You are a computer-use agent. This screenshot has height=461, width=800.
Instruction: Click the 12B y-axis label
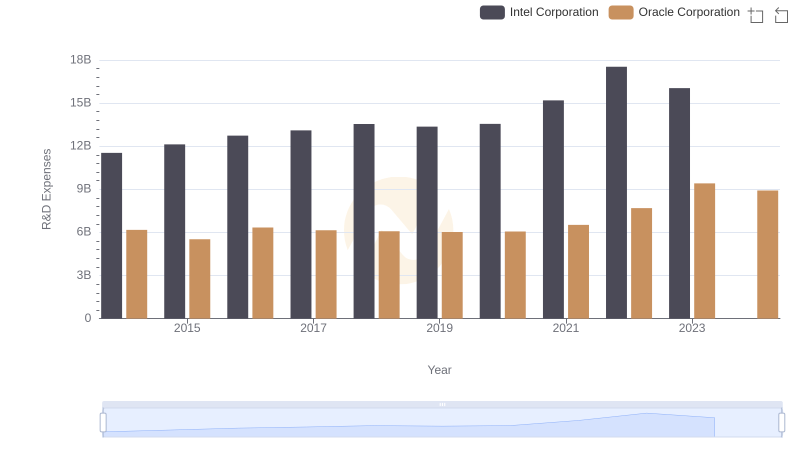pos(81,146)
